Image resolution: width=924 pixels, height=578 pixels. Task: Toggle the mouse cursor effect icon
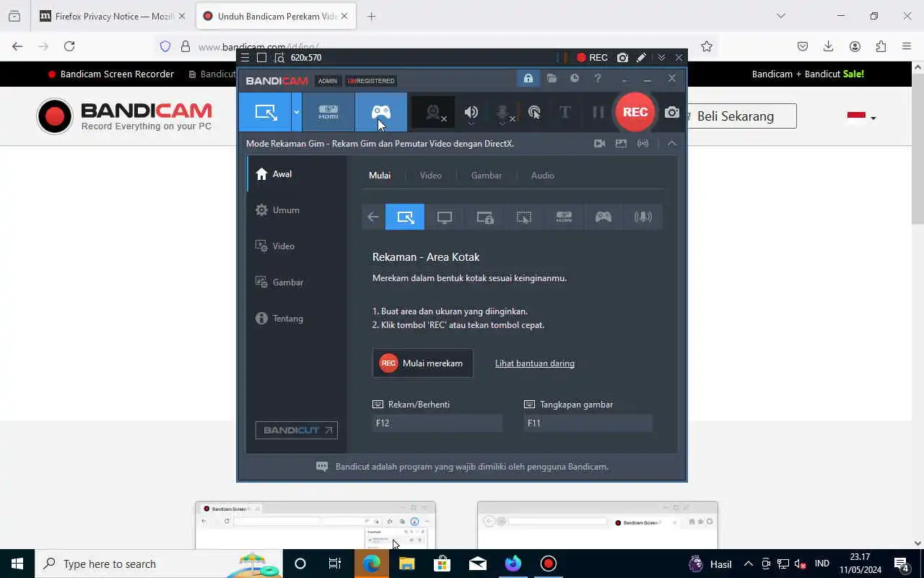tap(534, 112)
